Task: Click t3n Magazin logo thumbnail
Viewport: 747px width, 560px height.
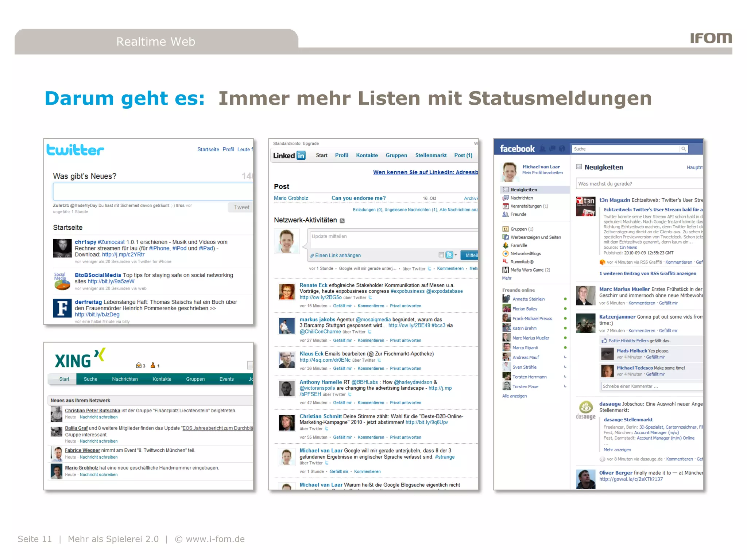Action: point(585,207)
